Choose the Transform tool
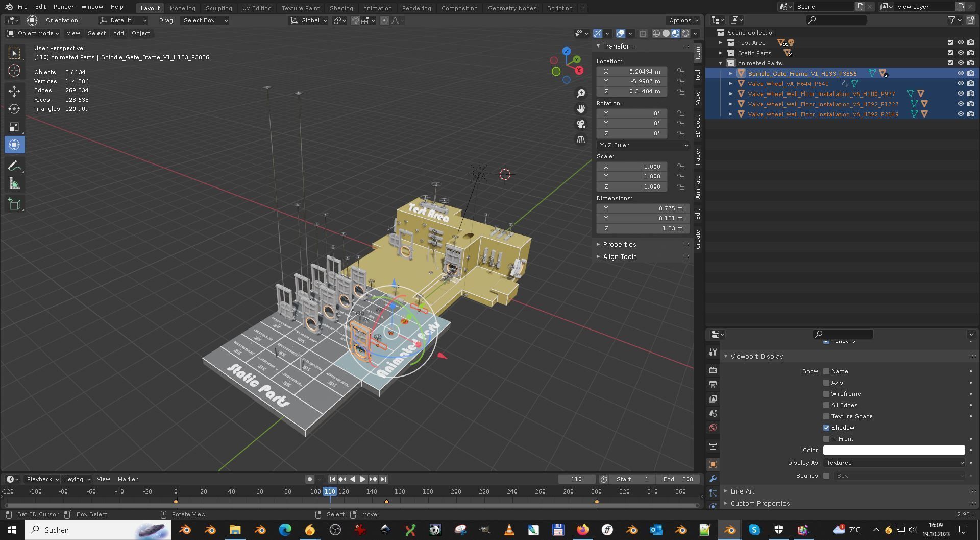The width and height of the screenshot is (980, 540). (x=14, y=145)
